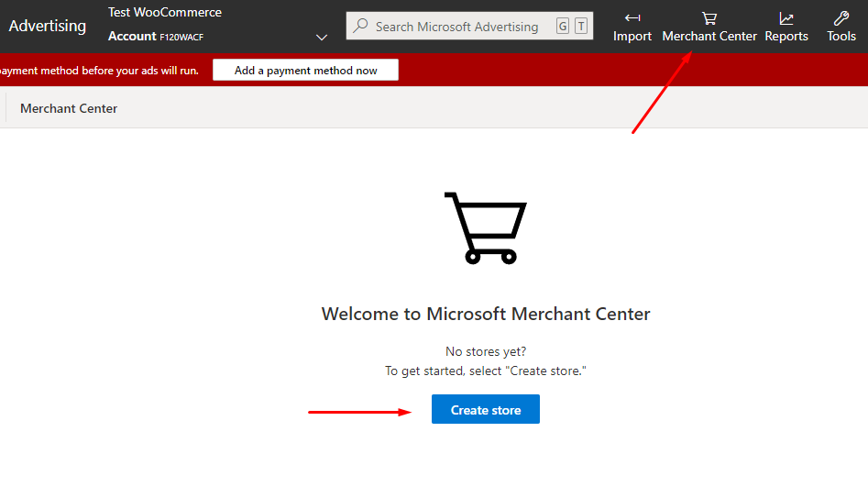Click the Account F120WACF label
The height and width of the screenshot is (487, 868).
(x=156, y=37)
